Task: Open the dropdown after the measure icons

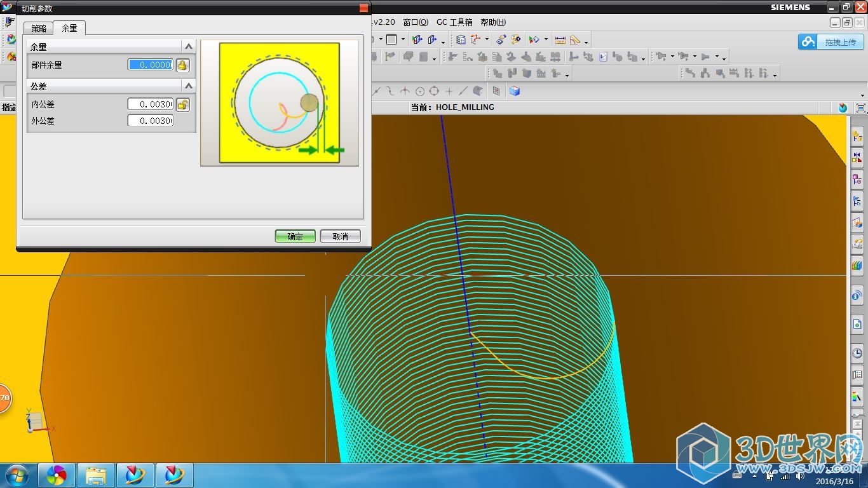Action: tap(586, 42)
